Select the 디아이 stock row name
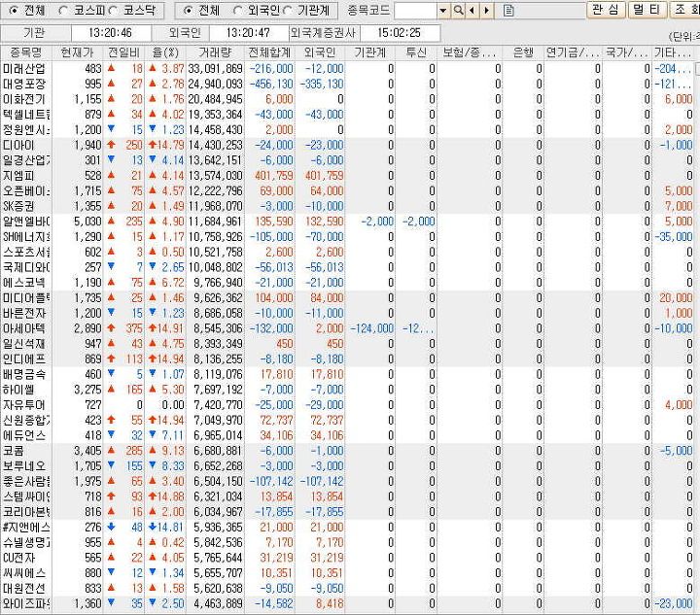Viewport: 700px width, 615px height. click(x=18, y=145)
